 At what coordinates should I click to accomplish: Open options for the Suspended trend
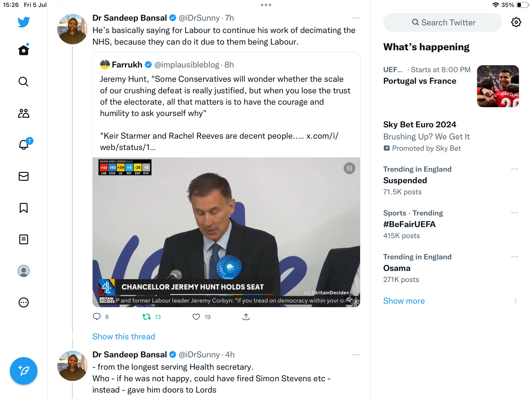515,169
